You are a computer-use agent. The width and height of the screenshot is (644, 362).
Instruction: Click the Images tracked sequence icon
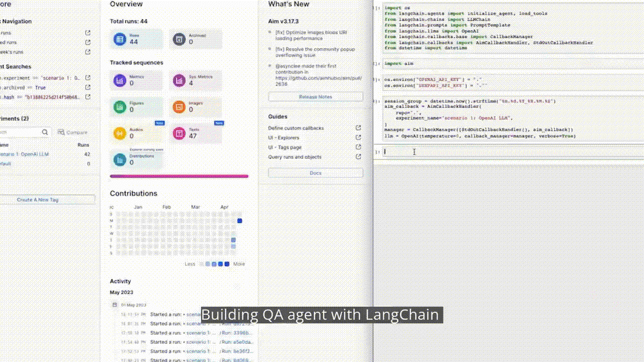[179, 107]
